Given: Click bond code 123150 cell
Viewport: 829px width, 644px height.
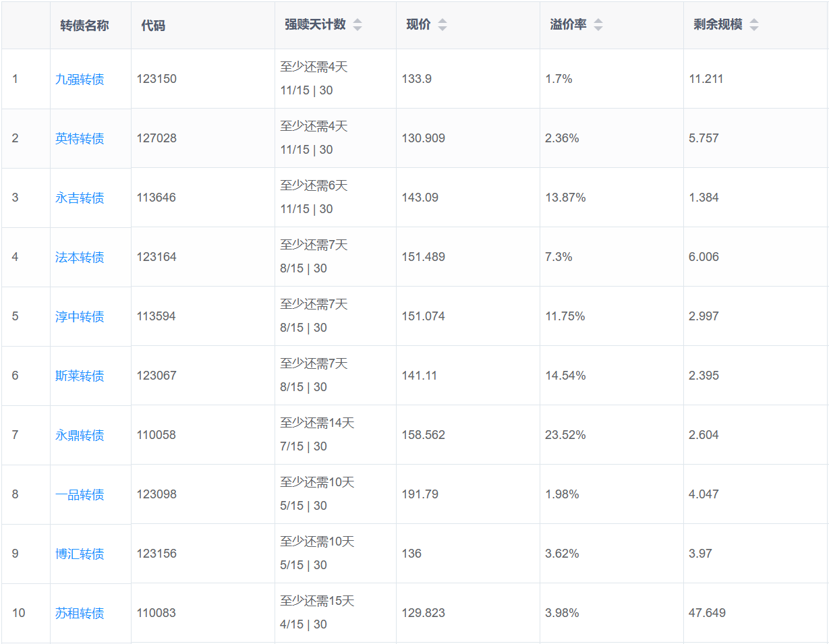Looking at the screenshot, I should click(x=156, y=79).
